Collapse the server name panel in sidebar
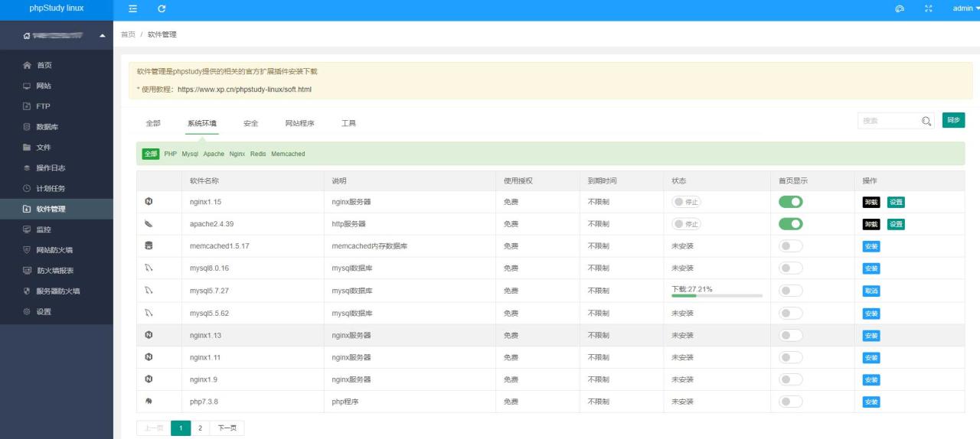The image size is (980, 439). pos(103,36)
